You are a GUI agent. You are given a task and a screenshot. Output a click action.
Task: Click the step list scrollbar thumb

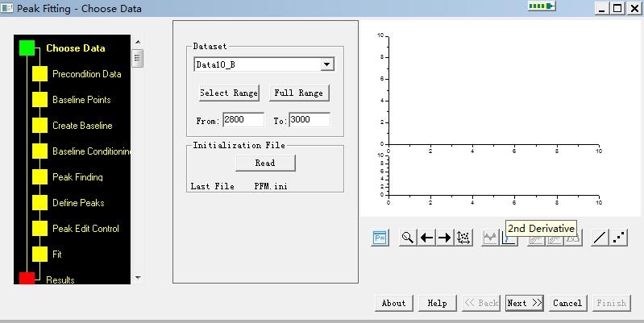pyautogui.click(x=138, y=58)
